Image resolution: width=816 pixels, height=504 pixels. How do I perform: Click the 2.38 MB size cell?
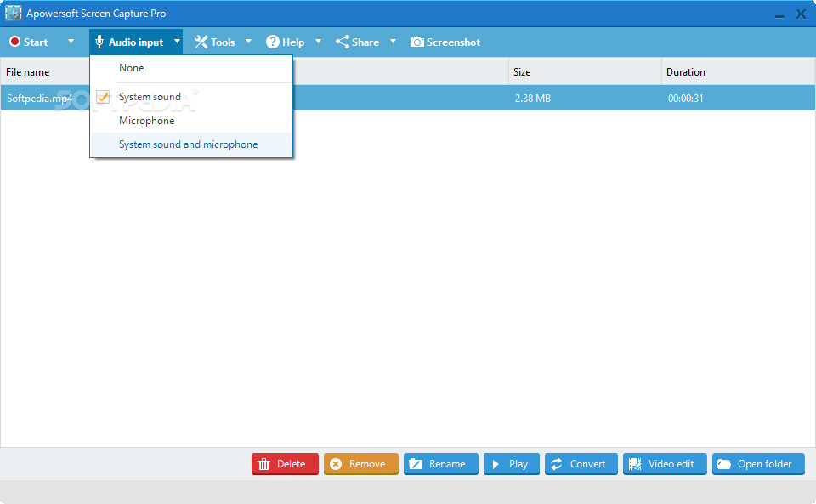coord(533,99)
